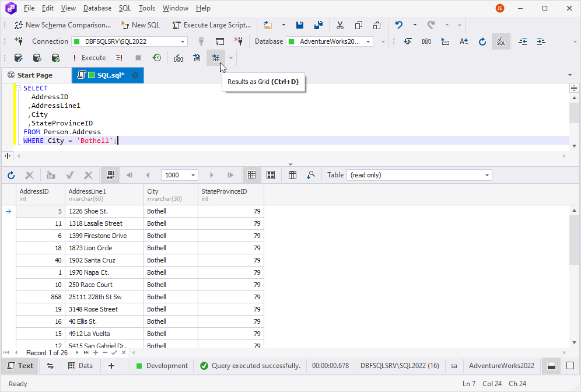Click the Format document icon

click(408, 41)
